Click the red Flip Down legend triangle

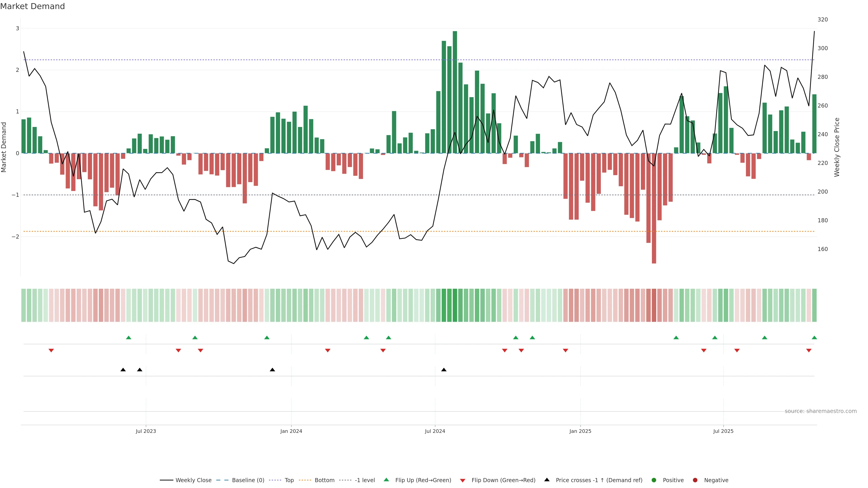463,480
